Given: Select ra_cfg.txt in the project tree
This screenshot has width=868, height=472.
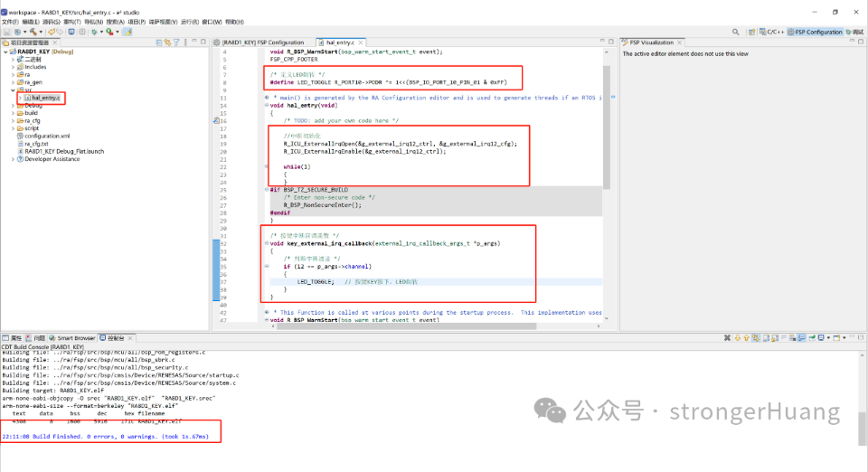Looking at the screenshot, I should [x=33, y=144].
